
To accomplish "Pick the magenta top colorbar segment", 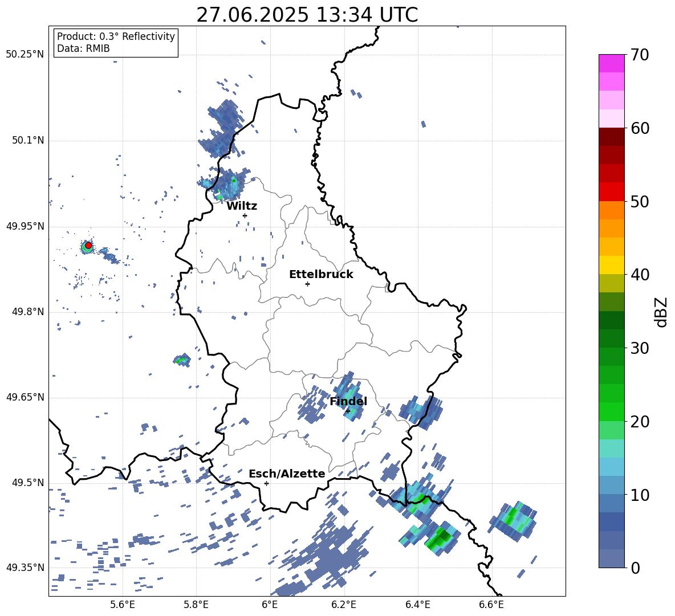I will pyautogui.click(x=611, y=63).
